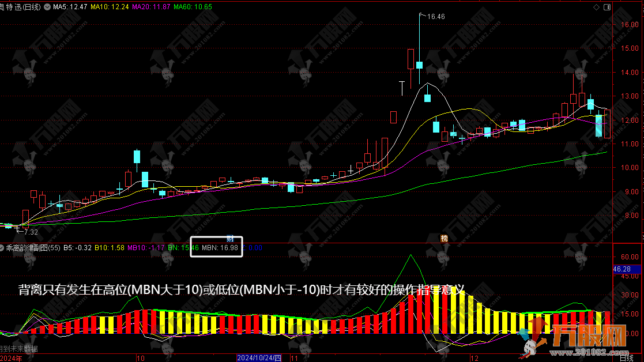Select the MA10: 12.24 label

pos(109,7)
